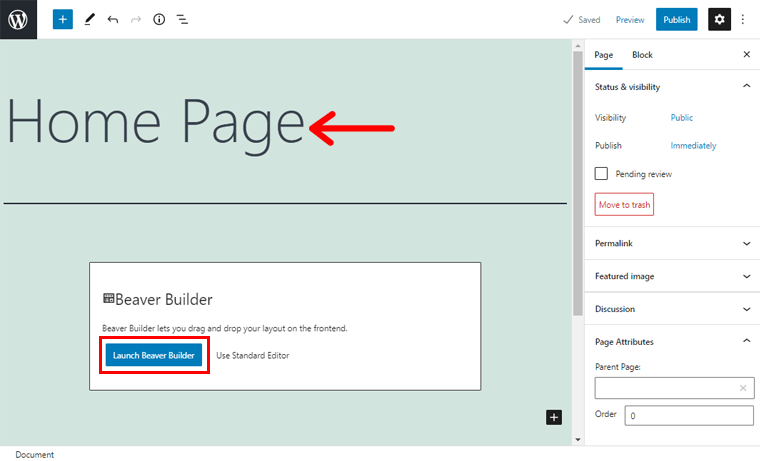Select the pencil edit tool
The image size is (760, 461).
coord(89,19)
